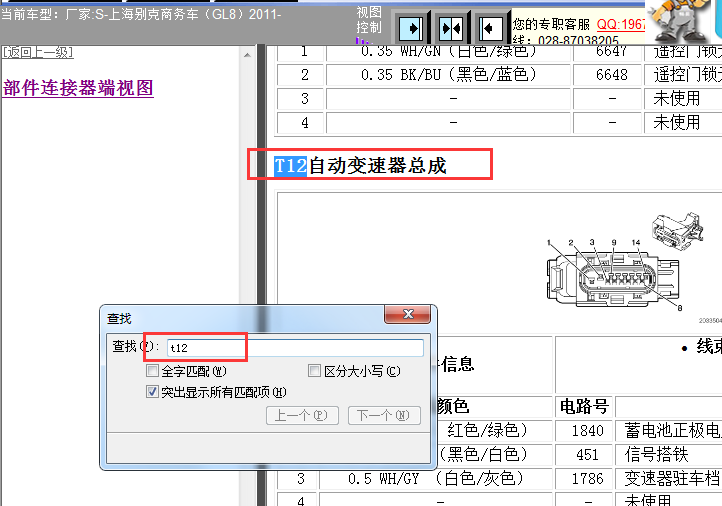Click the expand-right view control icon
This screenshot has width=722, height=506.
411,29
